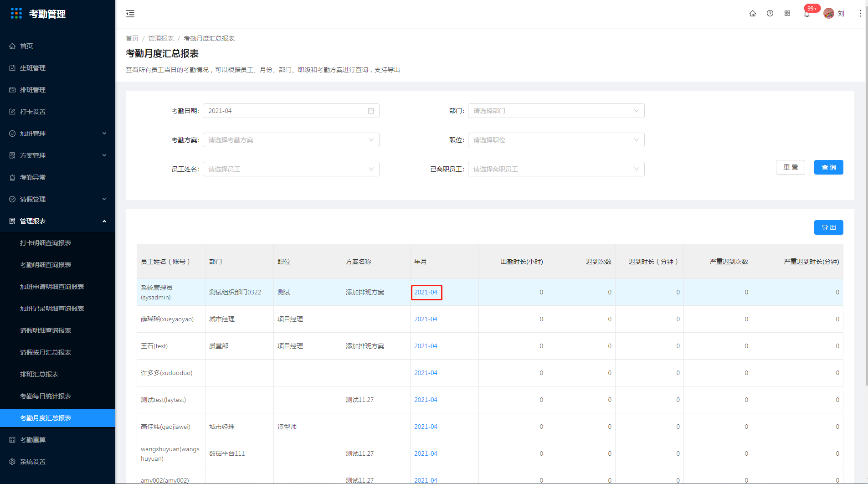Open 2021-04 link for 薛瑶瑶 row
This screenshot has width=868, height=484.
[x=426, y=319]
